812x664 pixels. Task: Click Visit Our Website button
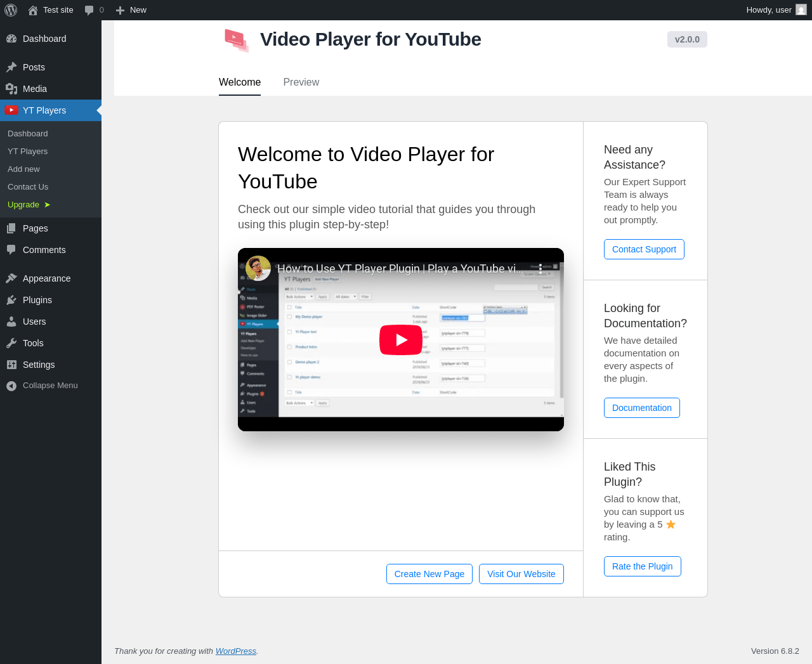point(521,574)
